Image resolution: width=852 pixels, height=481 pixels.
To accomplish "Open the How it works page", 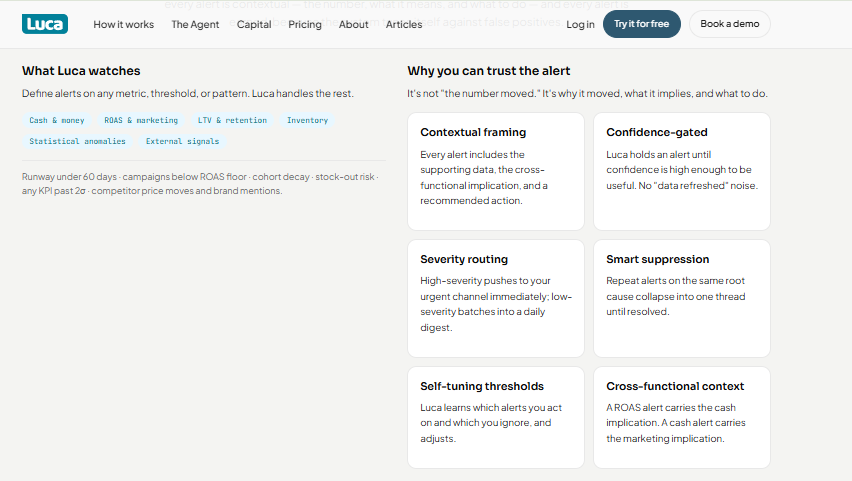I will pyautogui.click(x=123, y=24).
